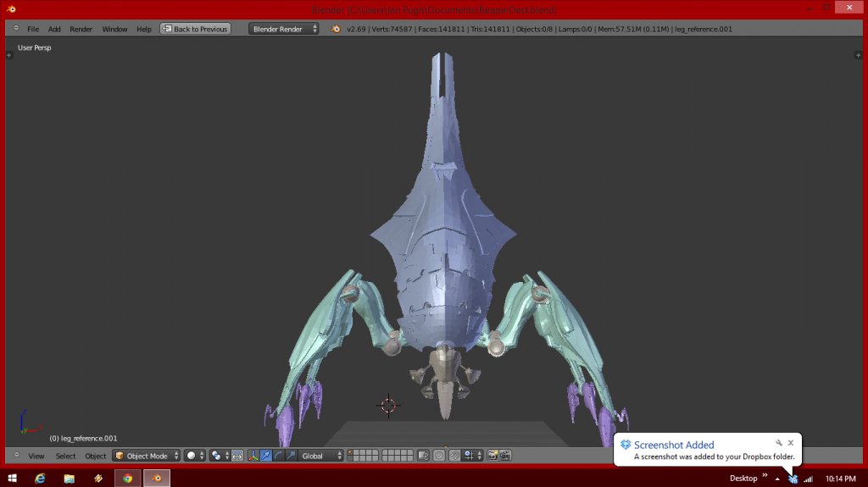Expand the properties region plus at viewport right
This screenshot has height=487, width=868.
(858, 55)
